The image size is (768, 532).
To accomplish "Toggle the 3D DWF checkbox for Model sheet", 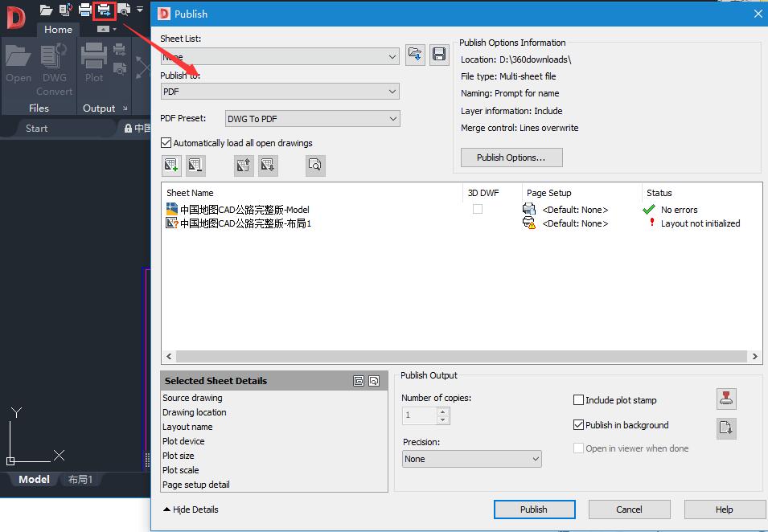I will point(478,209).
